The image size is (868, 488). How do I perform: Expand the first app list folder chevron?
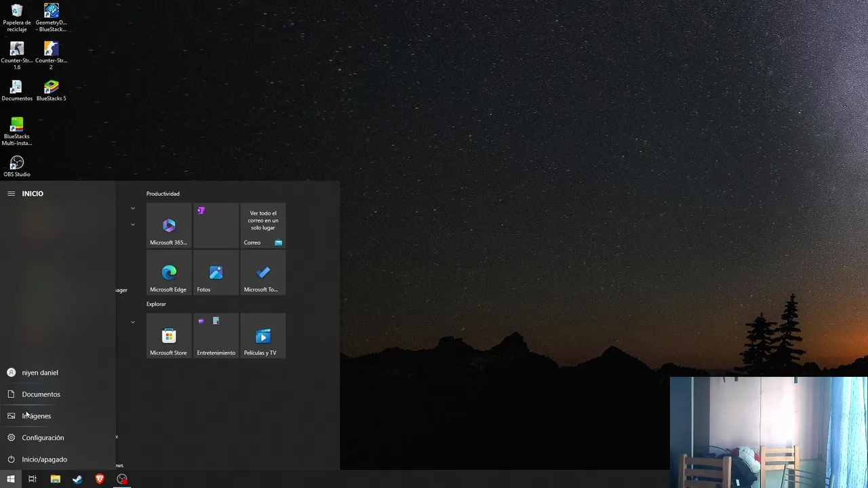pos(133,209)
